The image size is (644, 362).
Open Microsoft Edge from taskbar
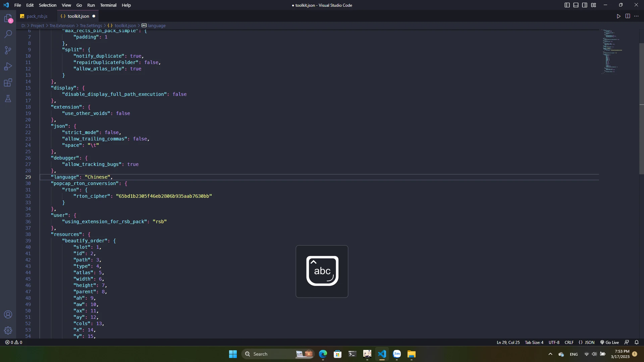click(x=323, y=354)
